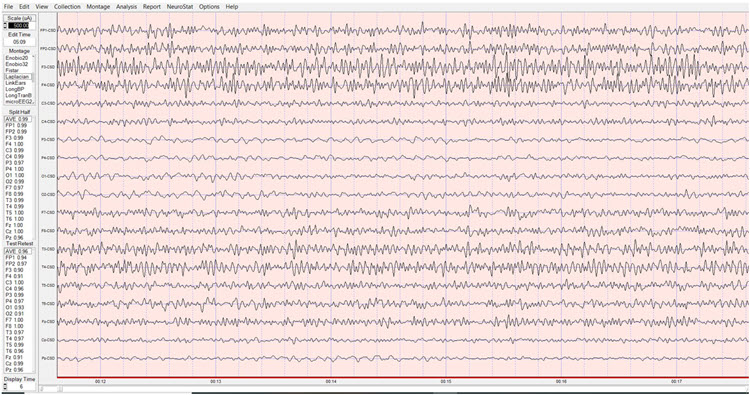
Task: Open the Help menu
Action: point(232,7)
